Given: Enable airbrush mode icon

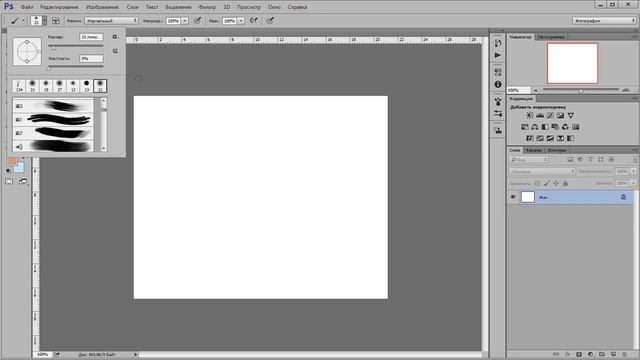Looking at the screenshot, I should 254,20.
